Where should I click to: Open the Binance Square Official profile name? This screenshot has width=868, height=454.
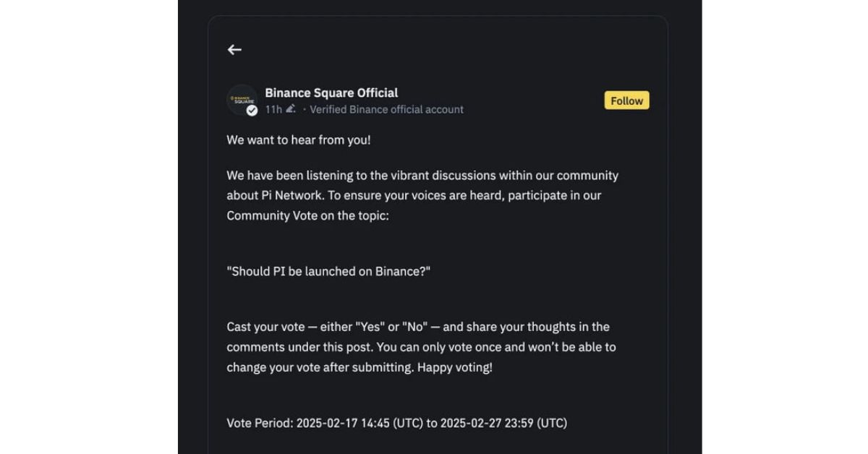331,93
